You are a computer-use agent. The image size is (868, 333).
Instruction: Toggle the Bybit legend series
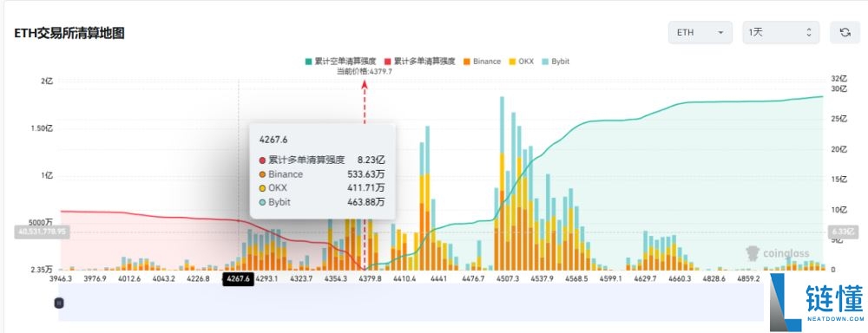(555, 62)
